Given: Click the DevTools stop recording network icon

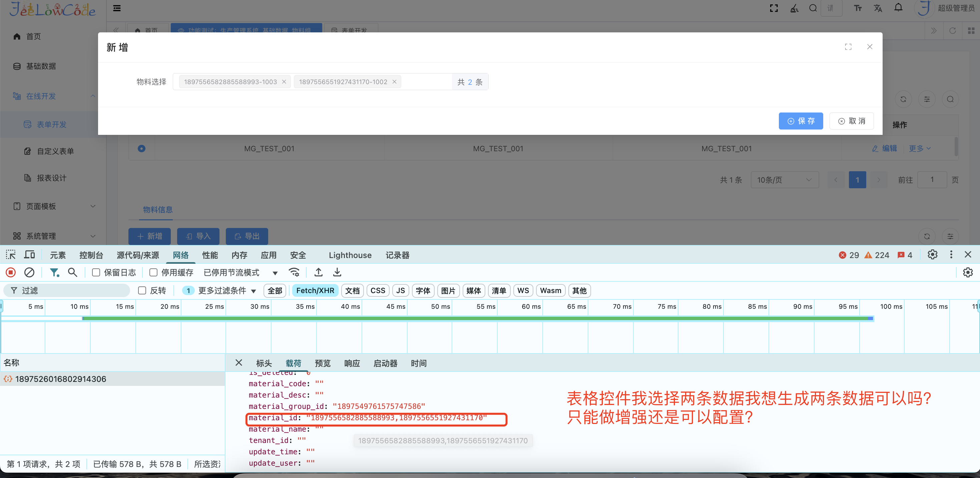Looking at the screenshot, I should pyautogui.click(x=11, y=272).
